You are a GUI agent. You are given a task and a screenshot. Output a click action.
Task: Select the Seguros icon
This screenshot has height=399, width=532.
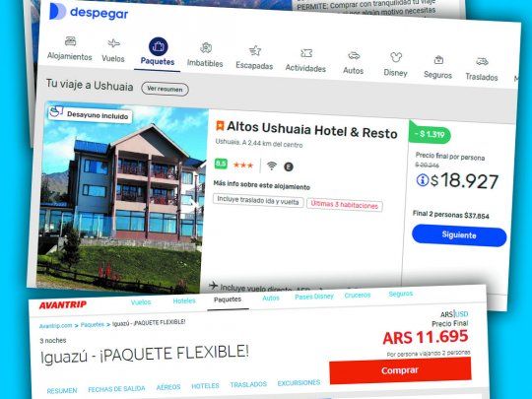coord(438,60)
